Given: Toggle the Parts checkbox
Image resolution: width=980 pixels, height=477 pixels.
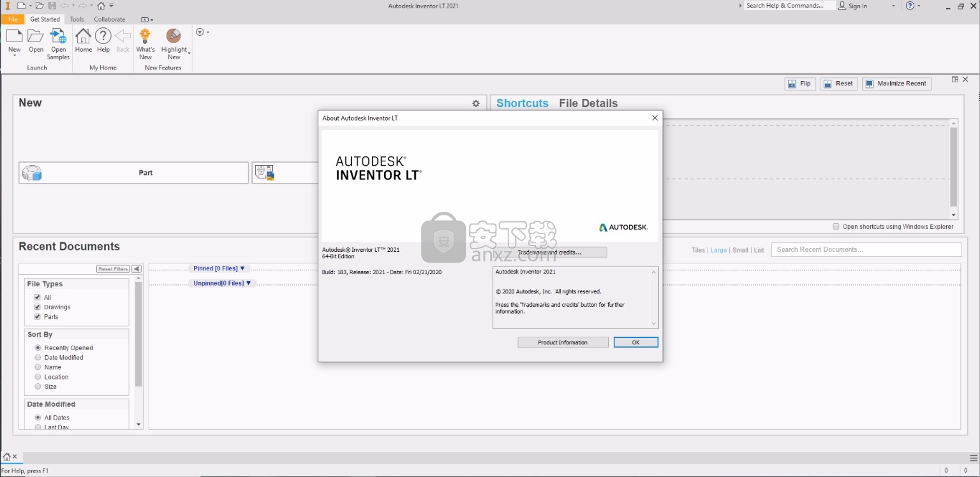Looking at the screenshot, I should point(38,316).
